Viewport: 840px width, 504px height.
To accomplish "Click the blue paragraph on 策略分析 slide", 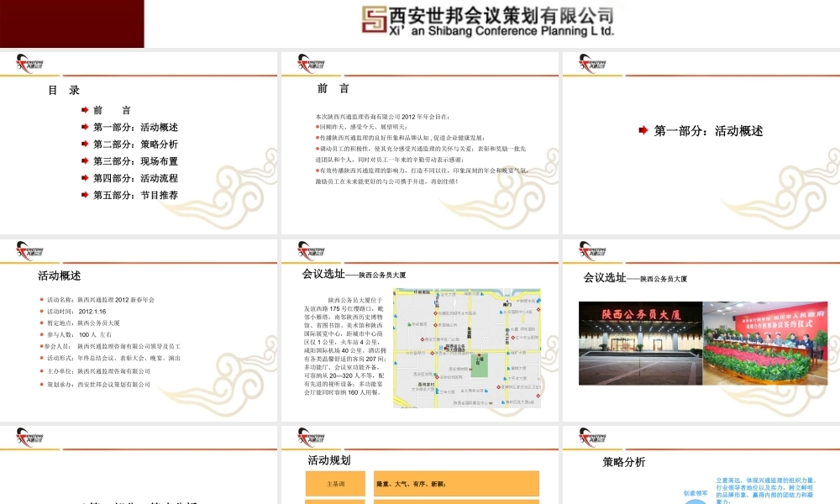I will tap(765, 490).
